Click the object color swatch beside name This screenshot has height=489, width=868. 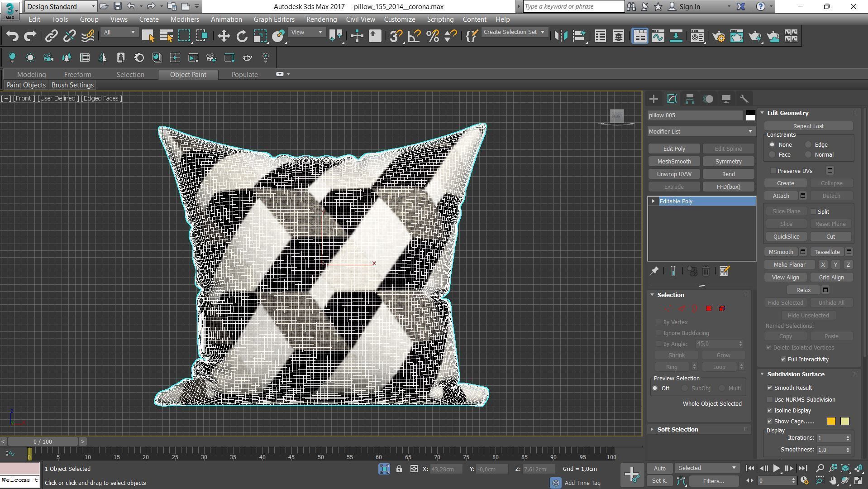(750, 115)
